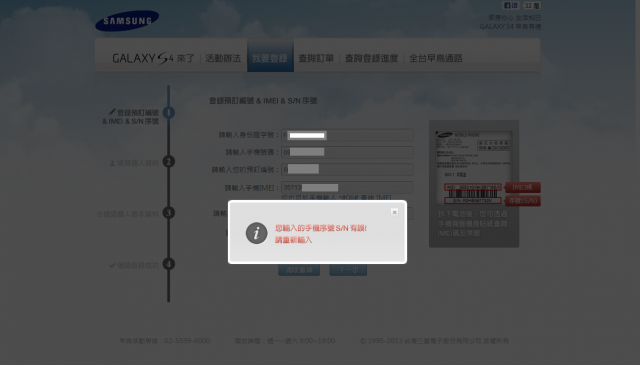
Task: Click the 下一步 button
Action: (348, 270)
